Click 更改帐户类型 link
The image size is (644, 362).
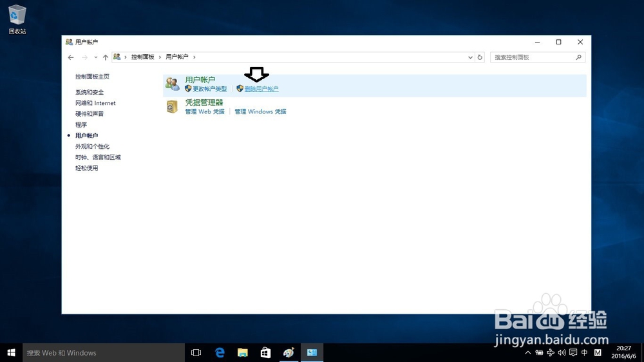[x=209, y=89]
